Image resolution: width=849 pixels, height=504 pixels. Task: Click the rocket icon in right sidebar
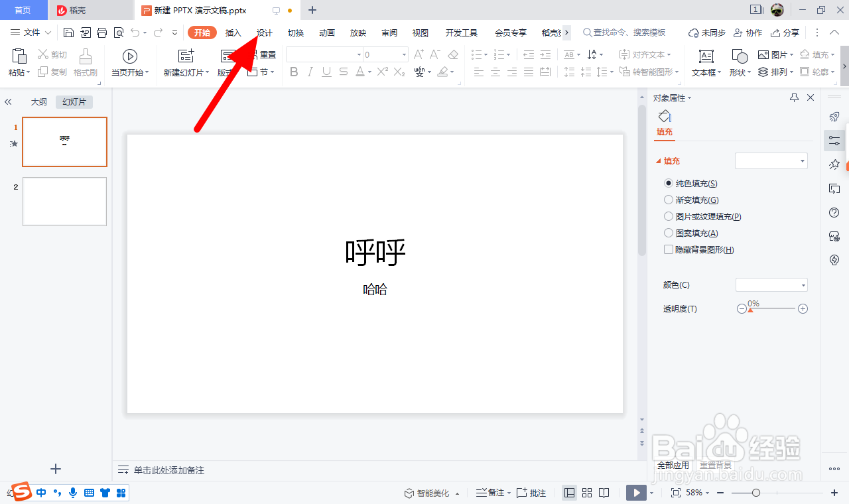[x=834, y=117]
